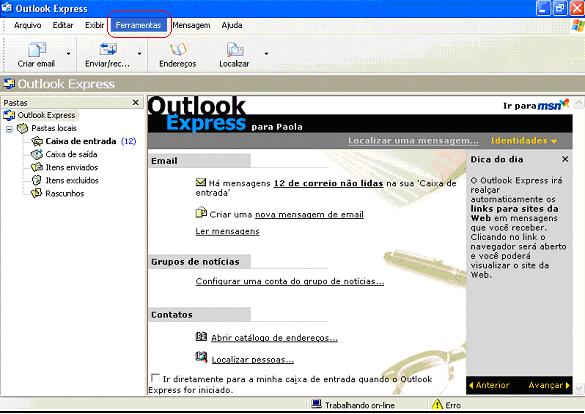
Task: Click the scroll down arrow of the main pane
Action: [x=578, y=389]
